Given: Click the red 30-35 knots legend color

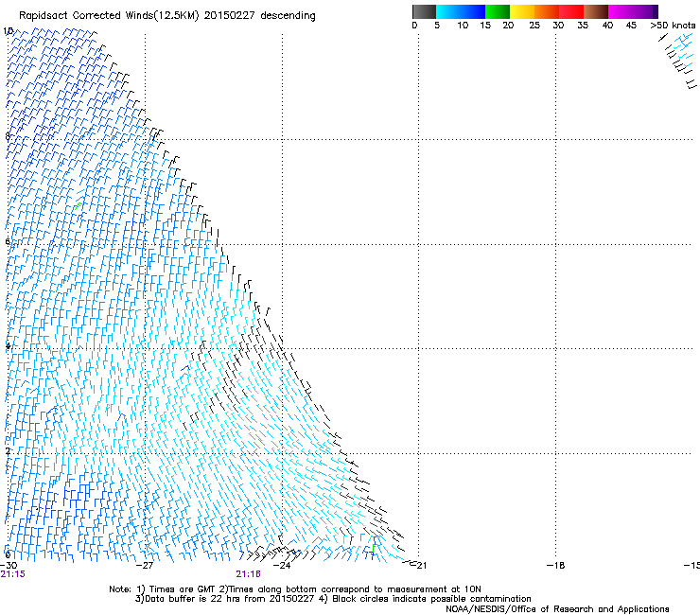Looking at the screenshot, I should click(571, 11).
